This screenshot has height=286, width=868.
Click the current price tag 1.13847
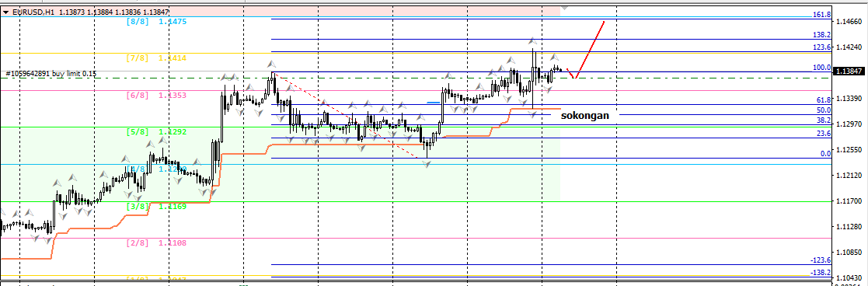pos(849,71)
